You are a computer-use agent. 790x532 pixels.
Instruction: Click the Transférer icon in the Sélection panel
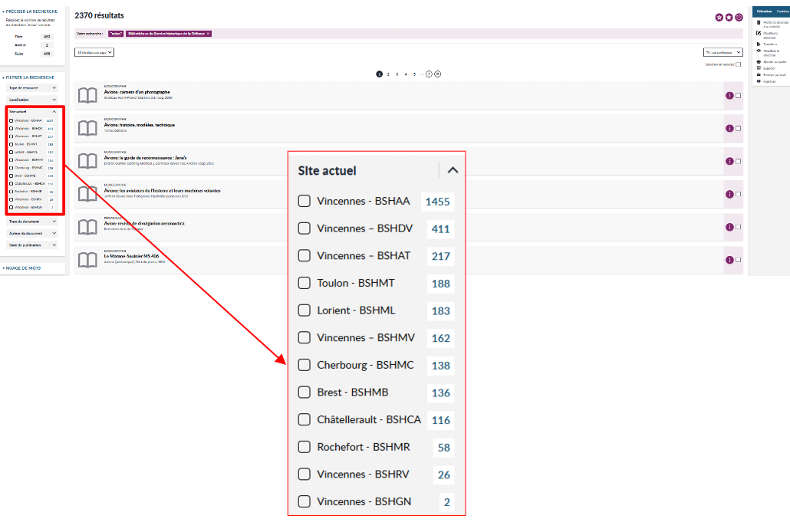point(759,44)
